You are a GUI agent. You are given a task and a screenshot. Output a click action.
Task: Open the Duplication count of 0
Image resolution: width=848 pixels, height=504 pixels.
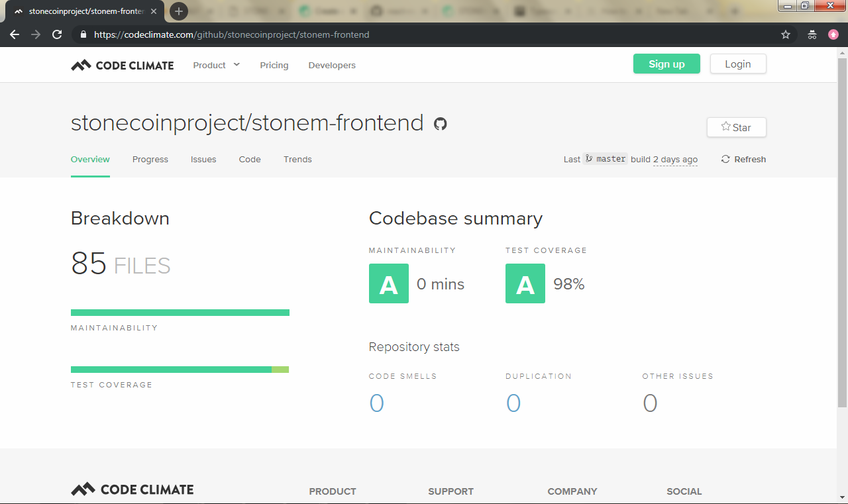click(x=513, y=403)
